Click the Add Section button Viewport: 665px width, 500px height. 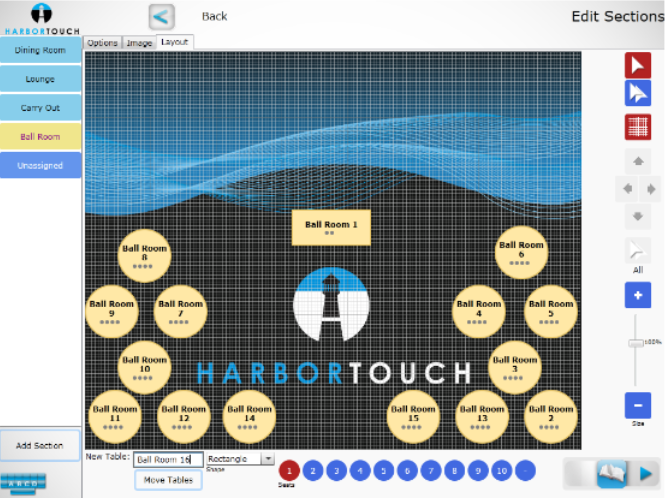pos(39,445)
